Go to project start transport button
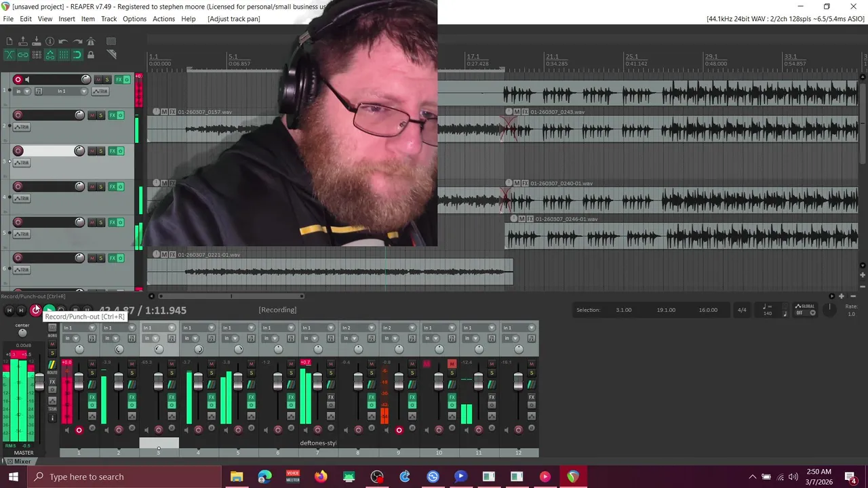The height and width of the screenshot is (488, 868). coord(9,310)
